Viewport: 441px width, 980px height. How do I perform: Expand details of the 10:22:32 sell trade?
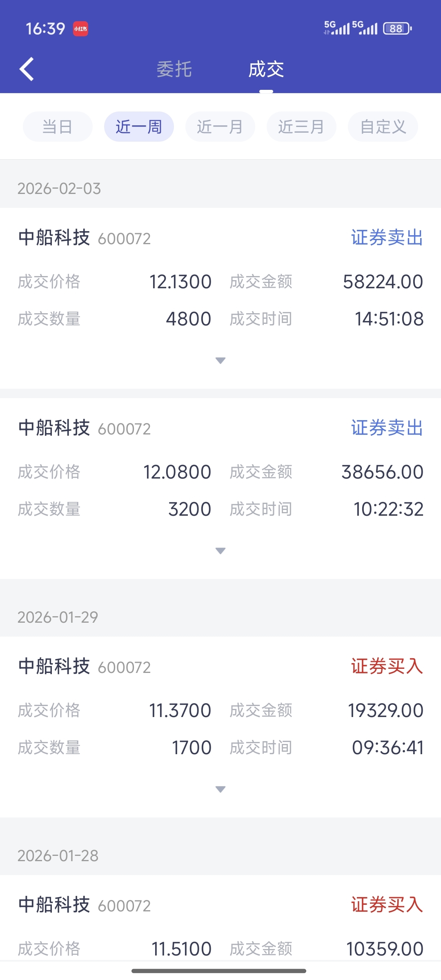[220, 551]
